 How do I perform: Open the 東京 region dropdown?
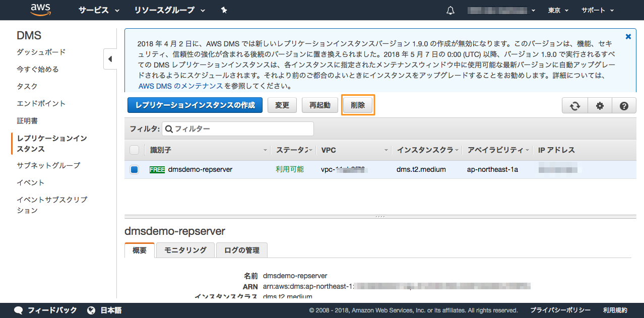(558, 10)
